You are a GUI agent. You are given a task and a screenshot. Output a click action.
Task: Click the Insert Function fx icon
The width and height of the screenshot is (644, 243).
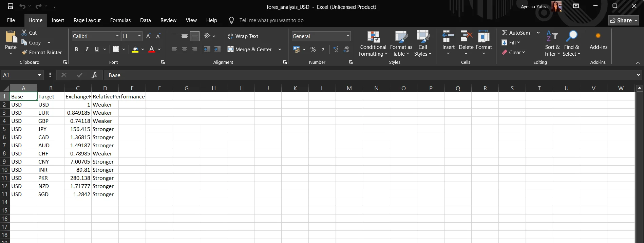click(x=94, y=75)
